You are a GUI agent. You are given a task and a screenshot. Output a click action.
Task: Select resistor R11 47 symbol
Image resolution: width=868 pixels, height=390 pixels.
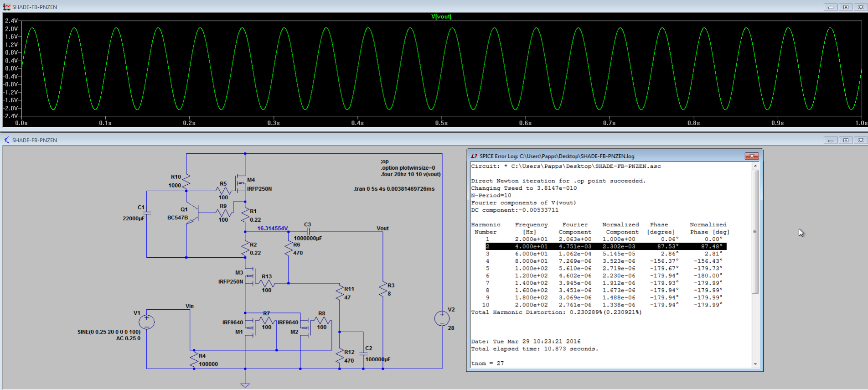340,292
